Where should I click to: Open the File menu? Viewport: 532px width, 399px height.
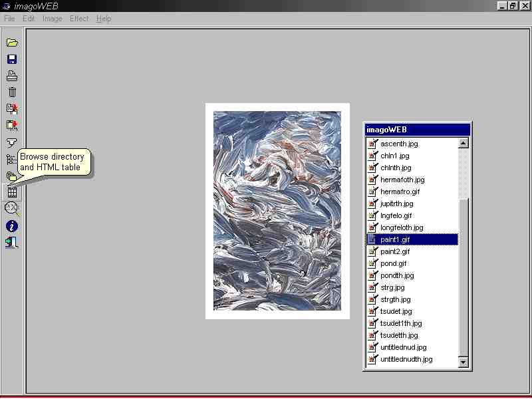pyautogui.click(x=9, y=19)
